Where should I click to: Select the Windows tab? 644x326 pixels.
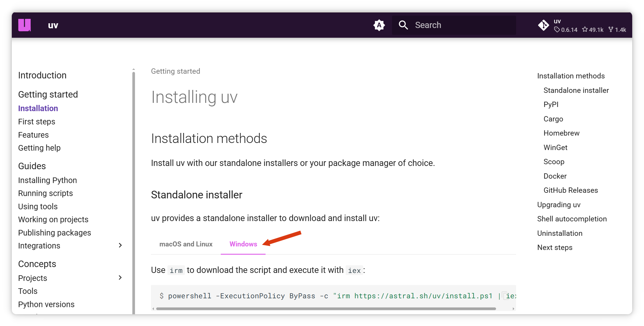click(243, 244)
